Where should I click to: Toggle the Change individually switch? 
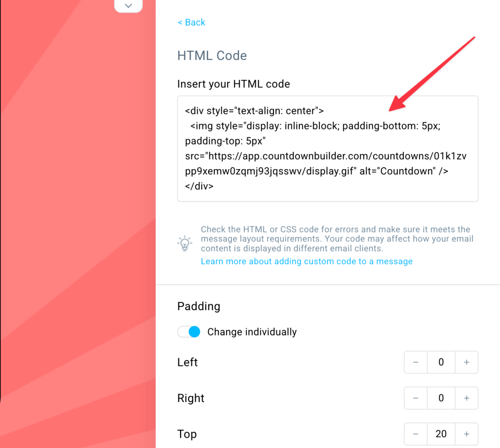189,332
